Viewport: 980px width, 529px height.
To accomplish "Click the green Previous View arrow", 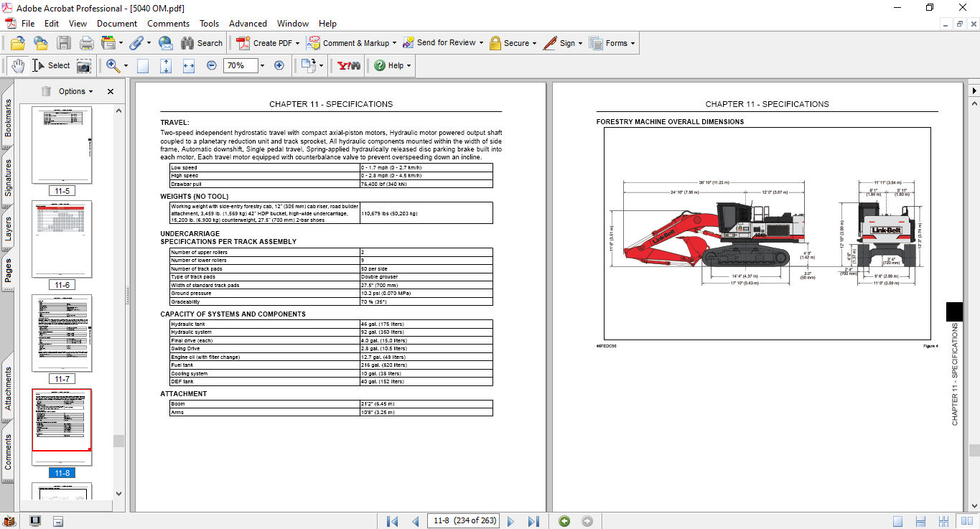I will (564, 521).
